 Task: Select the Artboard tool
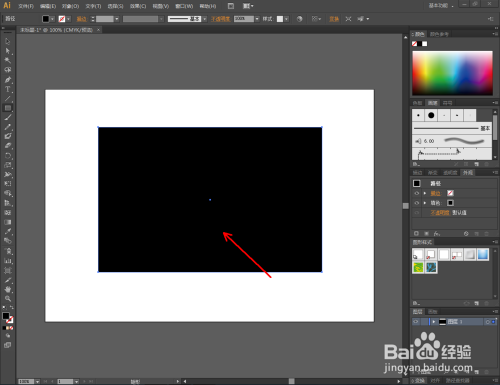pyautogui.click(x=8, y=270)
